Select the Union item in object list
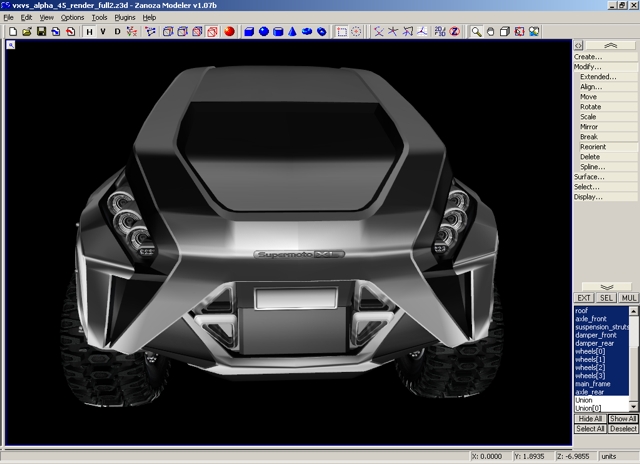The image size is (640, 464). coord(584,400)
